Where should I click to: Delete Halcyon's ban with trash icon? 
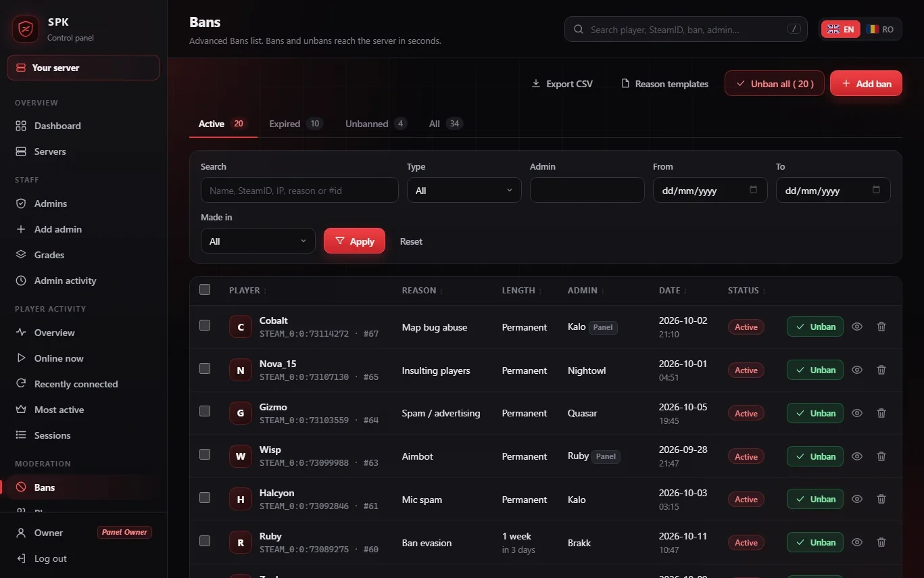(881, 499)
